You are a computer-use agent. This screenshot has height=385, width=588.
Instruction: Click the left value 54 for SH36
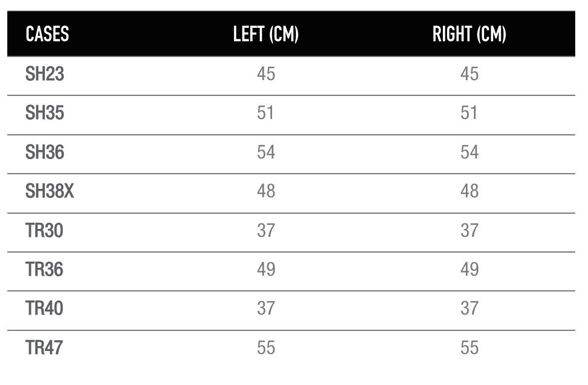tap(266, 152)
